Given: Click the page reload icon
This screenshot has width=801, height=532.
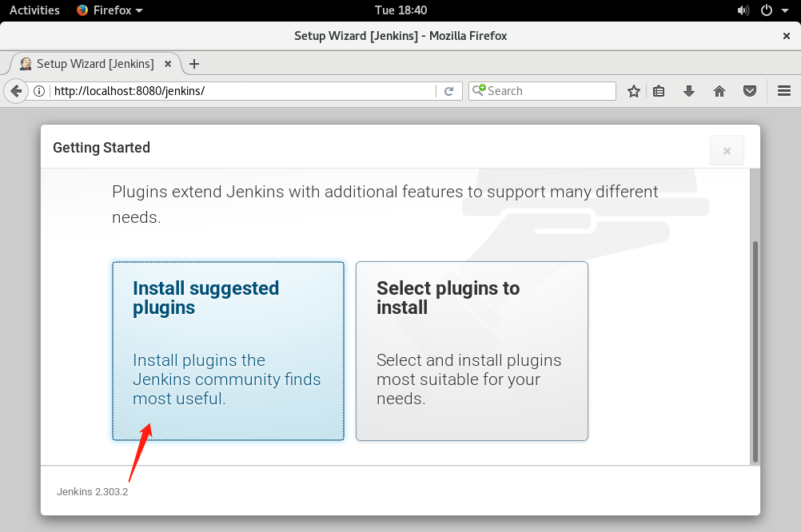Looking at the screenshot, I should 448,90.
